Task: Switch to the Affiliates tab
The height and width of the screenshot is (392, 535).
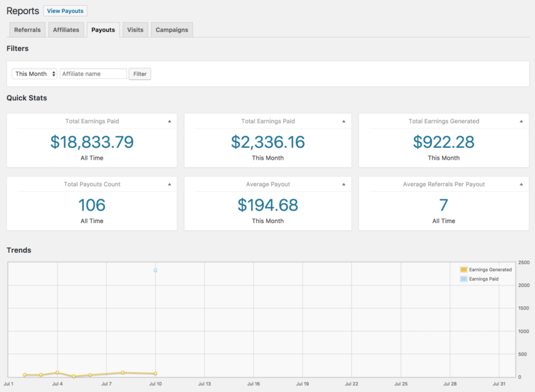Action: 66,30
